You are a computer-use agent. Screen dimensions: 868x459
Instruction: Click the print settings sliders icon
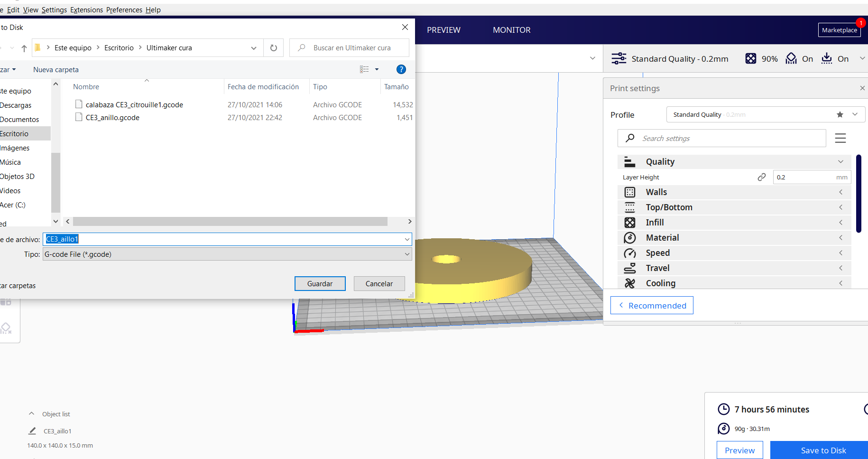619,58
